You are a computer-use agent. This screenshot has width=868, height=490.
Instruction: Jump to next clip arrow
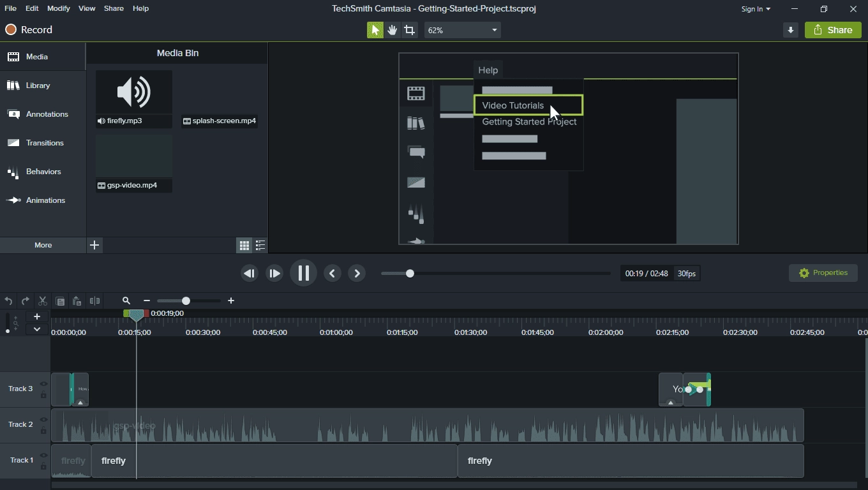[x=357, y=273]
